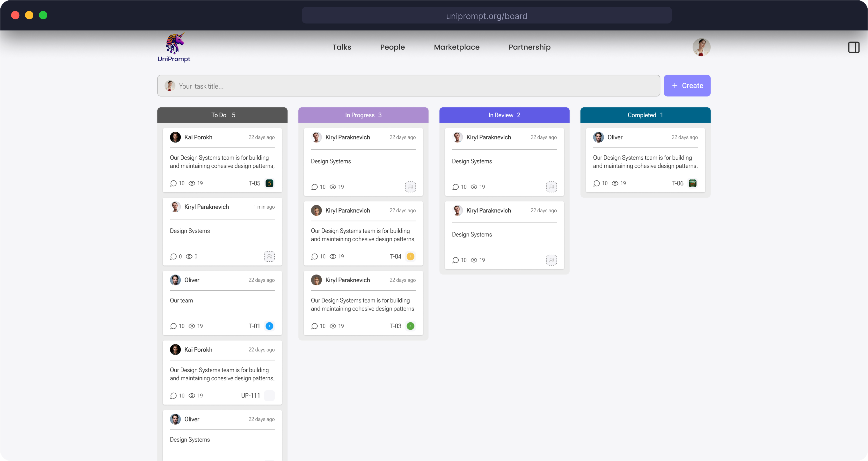Open the user profile avatar in header
This screenshot has height=461, width=868.
tap(701, 47)
